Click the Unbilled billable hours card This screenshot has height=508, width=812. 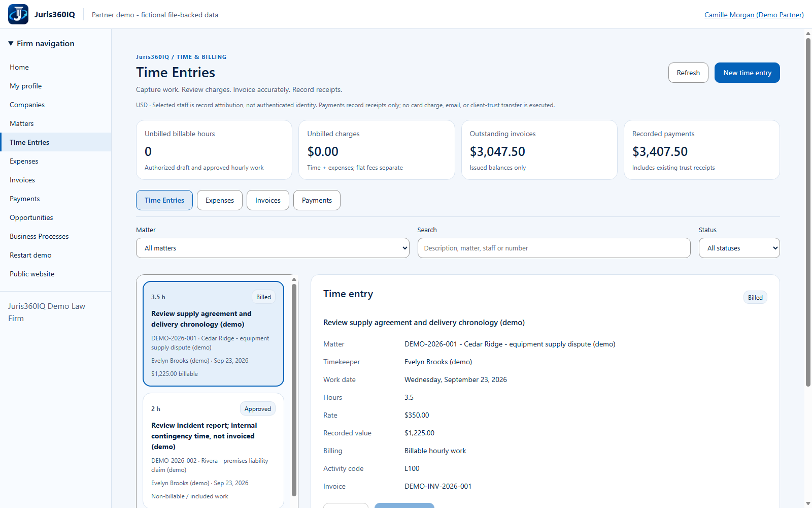(214, 150)
